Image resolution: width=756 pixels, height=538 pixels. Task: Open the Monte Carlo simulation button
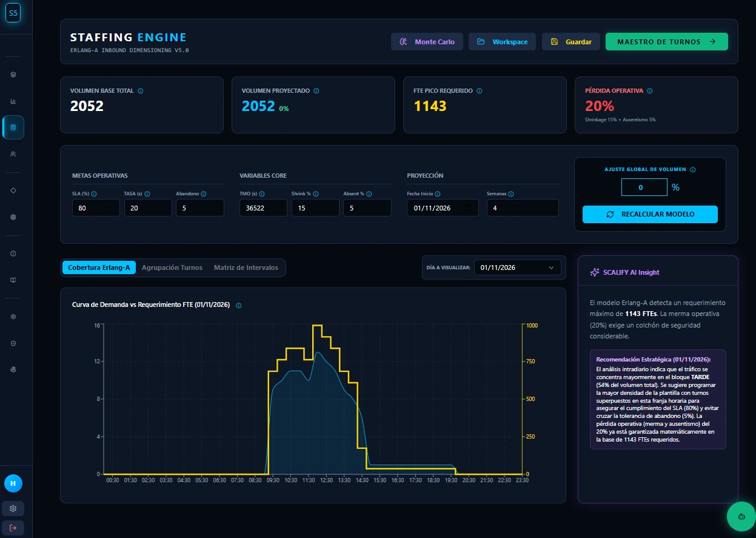click(x=427, y=42)
